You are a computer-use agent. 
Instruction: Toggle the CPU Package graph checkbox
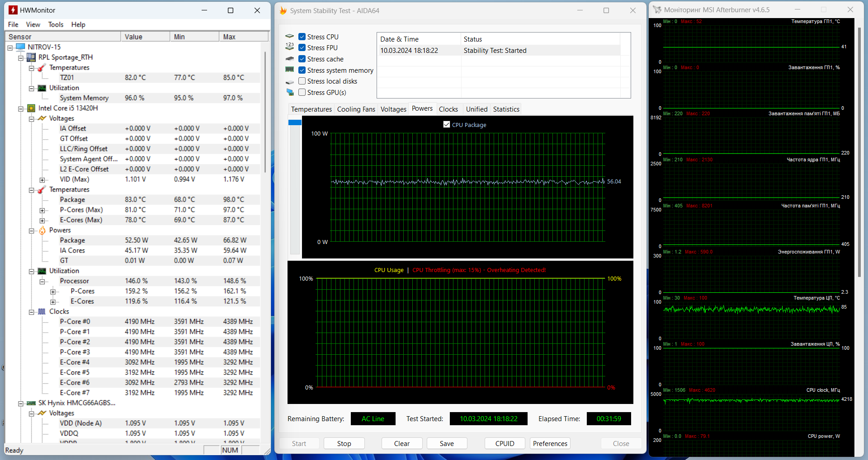coord(447,125)
